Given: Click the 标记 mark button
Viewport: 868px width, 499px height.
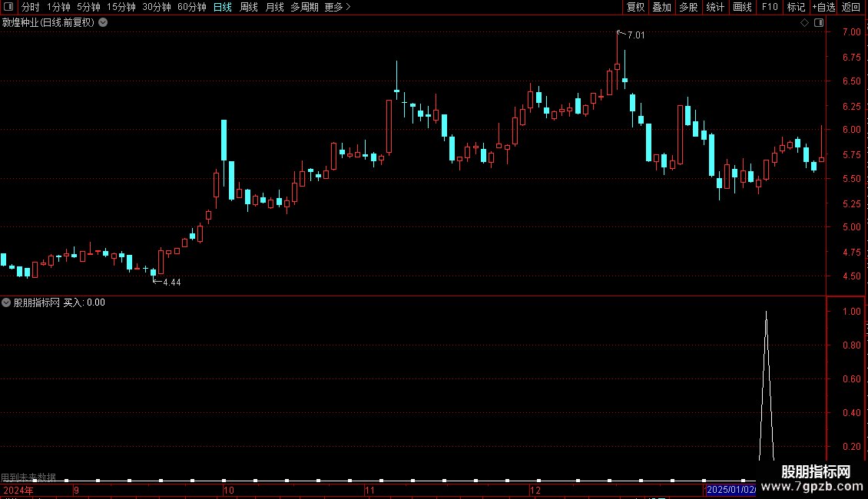Looking at the screenshot, I should pyautogui.click(x=796, y=7).
